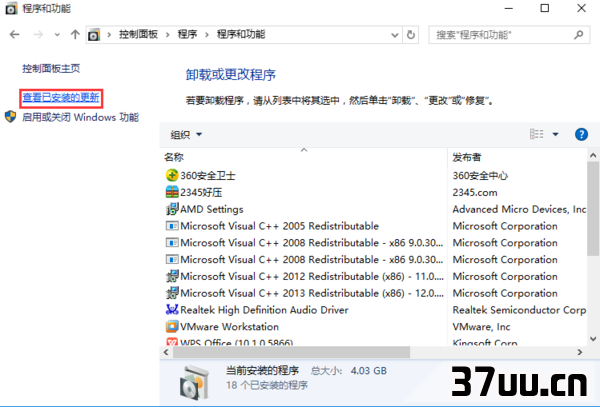The image size is (600, 407).
Task: Click the horizontal scrollbar right arrow
Action: tap(580, 352)
